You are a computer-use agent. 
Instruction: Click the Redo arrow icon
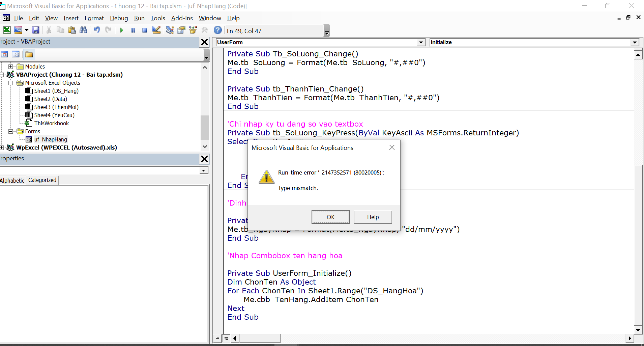[x=108, y=30]
